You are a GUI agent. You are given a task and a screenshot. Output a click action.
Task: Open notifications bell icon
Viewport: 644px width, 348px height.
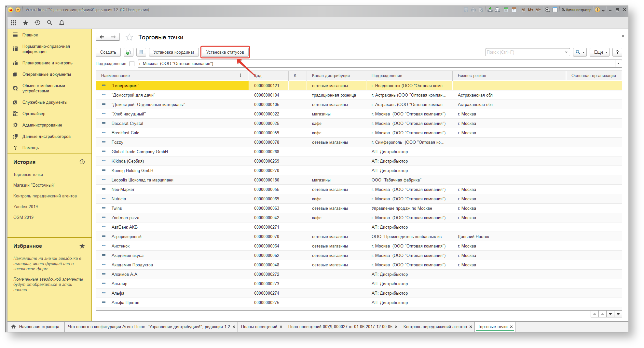point(62,22)
